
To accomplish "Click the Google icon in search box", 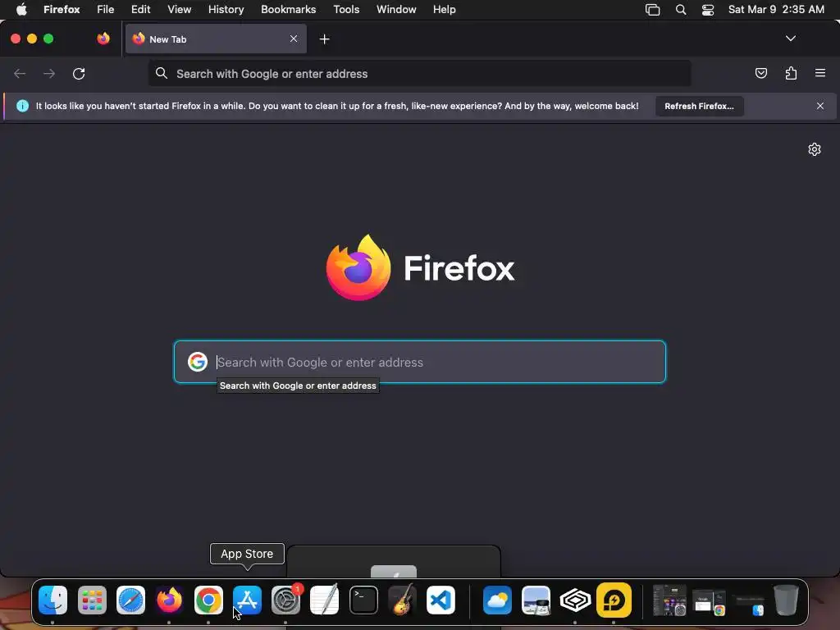I will (198, 362).
